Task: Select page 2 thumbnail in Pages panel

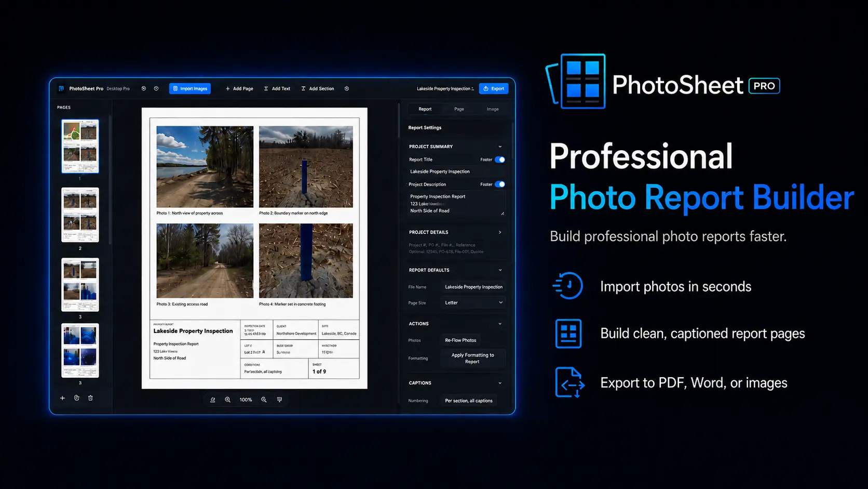Action: click(80, 215)
